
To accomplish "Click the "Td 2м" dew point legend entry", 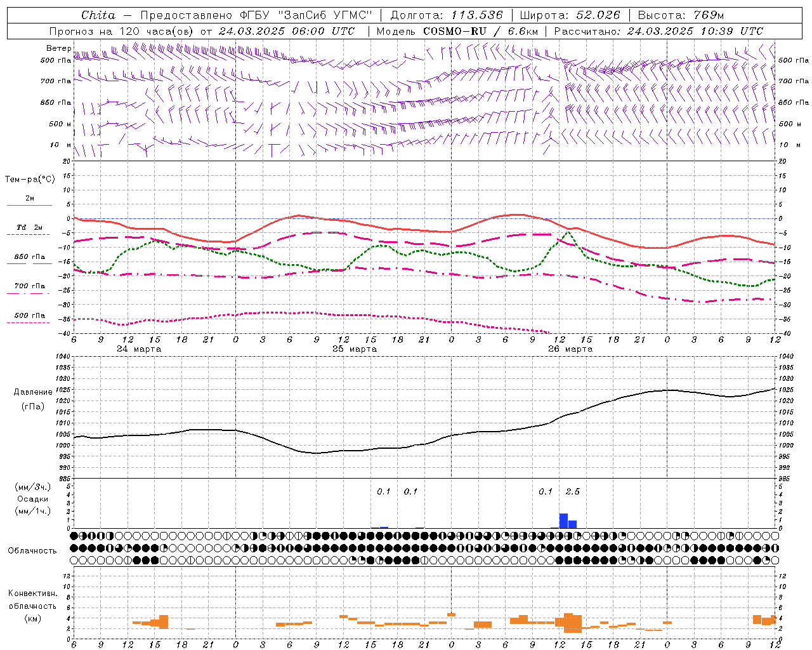I will [29, 227].
